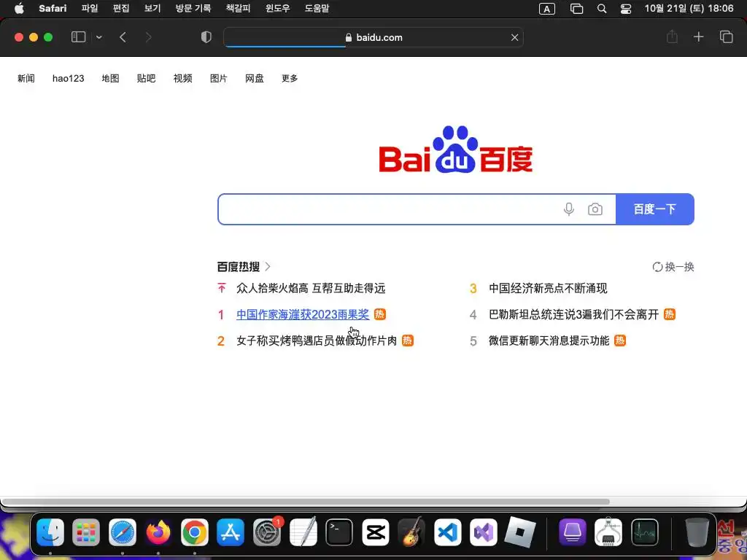
Task: Open the 地图 link
Action: tap(110, 78)
